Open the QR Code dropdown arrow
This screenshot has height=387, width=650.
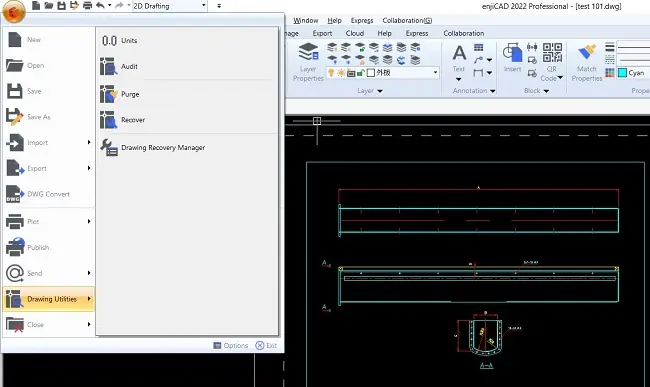560,78
